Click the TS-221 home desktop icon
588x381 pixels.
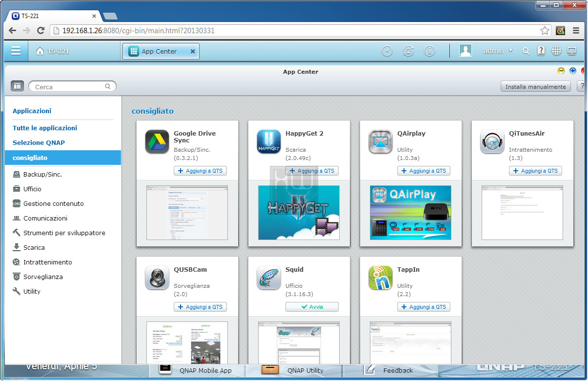tap(40, 51)
